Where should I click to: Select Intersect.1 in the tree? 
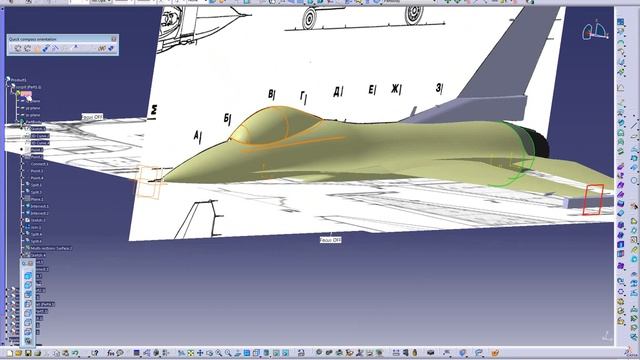point(39,206)
